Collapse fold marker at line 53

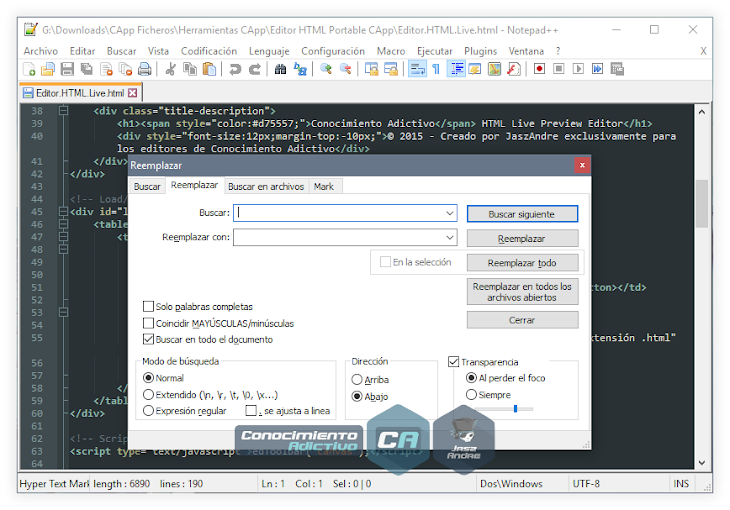[63, 312]
